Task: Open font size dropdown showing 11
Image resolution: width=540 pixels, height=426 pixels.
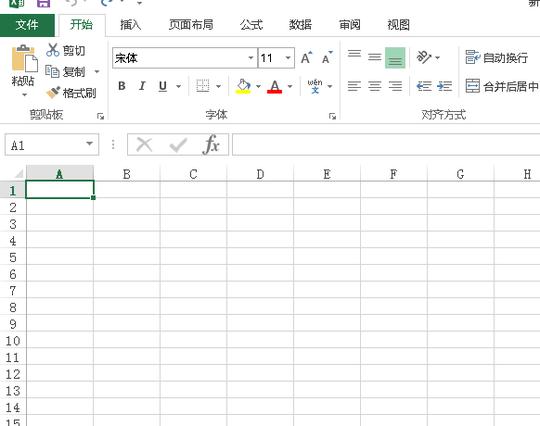Action: (x=288, y=58)
